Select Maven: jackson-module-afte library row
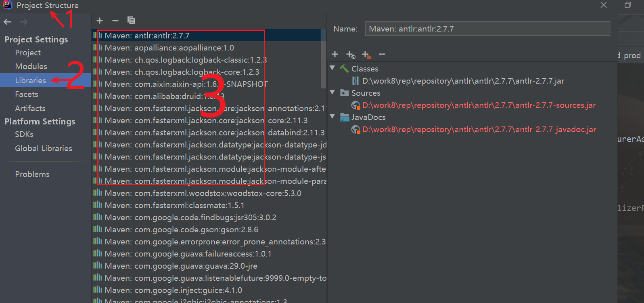 click(209, 169)
